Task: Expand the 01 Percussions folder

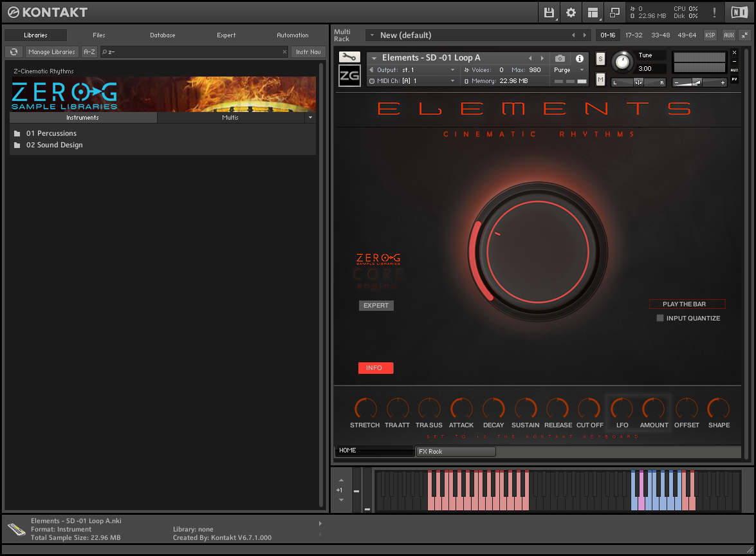Action: point(51,133)
